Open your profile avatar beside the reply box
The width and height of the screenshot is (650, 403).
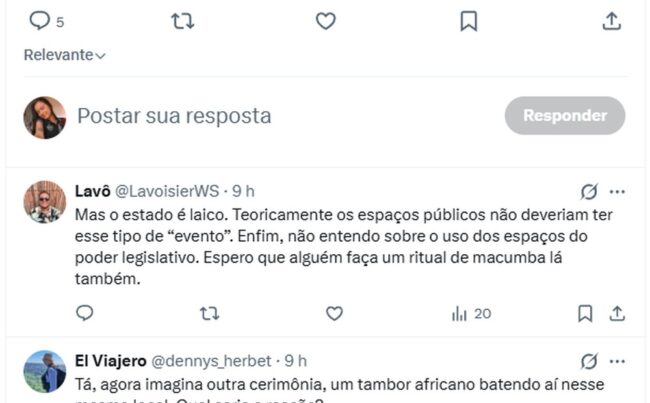coord(45,117)
